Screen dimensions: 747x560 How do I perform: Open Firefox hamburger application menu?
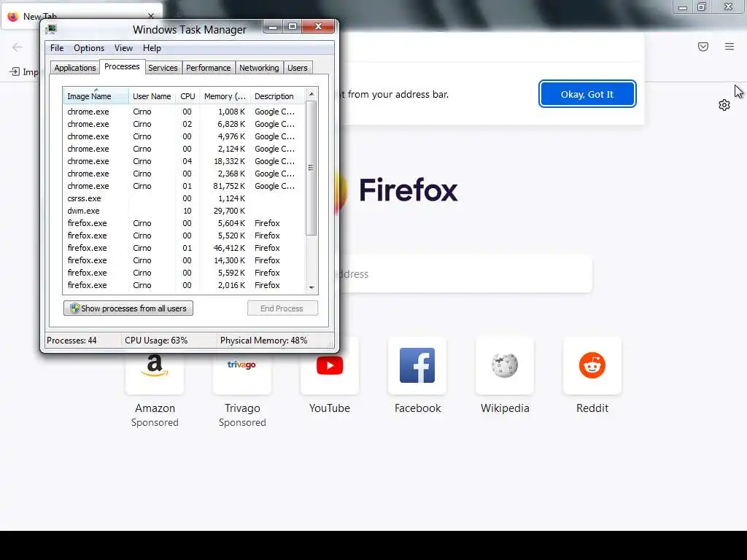(x=729, y=47)
